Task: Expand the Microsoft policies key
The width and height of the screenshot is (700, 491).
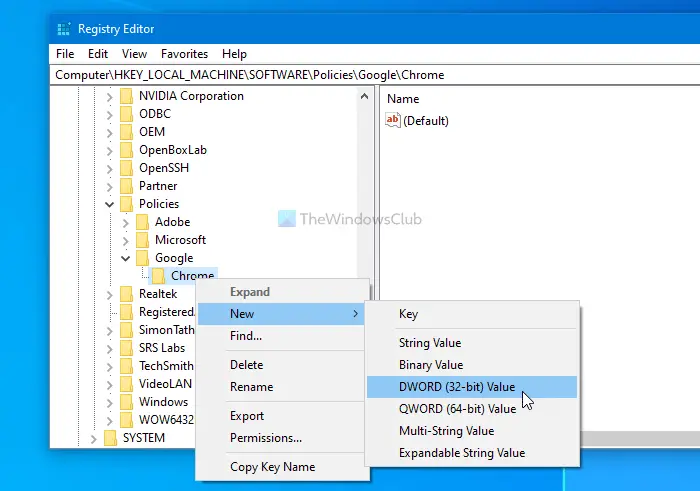Action: click(125, 241)
